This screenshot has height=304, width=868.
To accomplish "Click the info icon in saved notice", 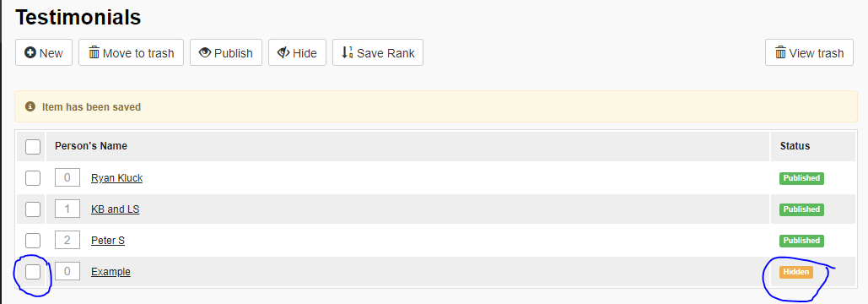I will click(x=30, y=106).
